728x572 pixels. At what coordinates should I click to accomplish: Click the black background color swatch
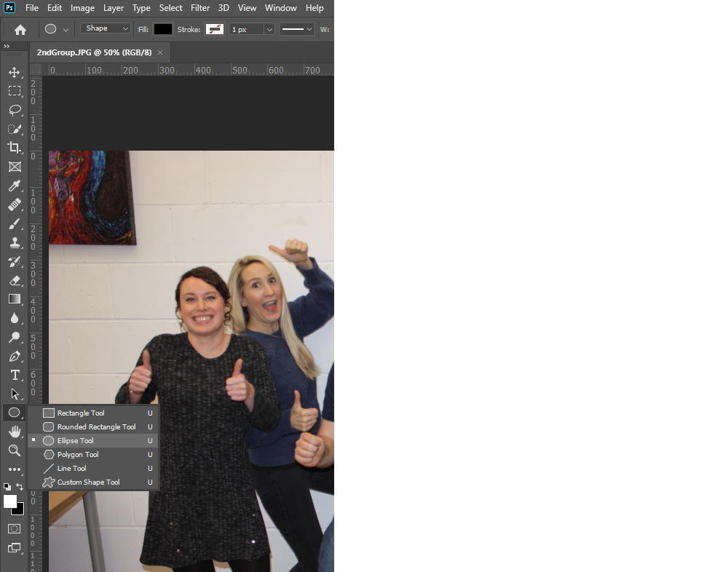click(20, 511)
